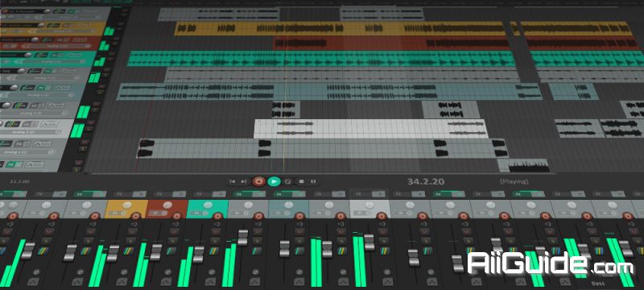Mute the orange mixer strip
Screen dimensions: 644x290
click(x=132, y=231)
